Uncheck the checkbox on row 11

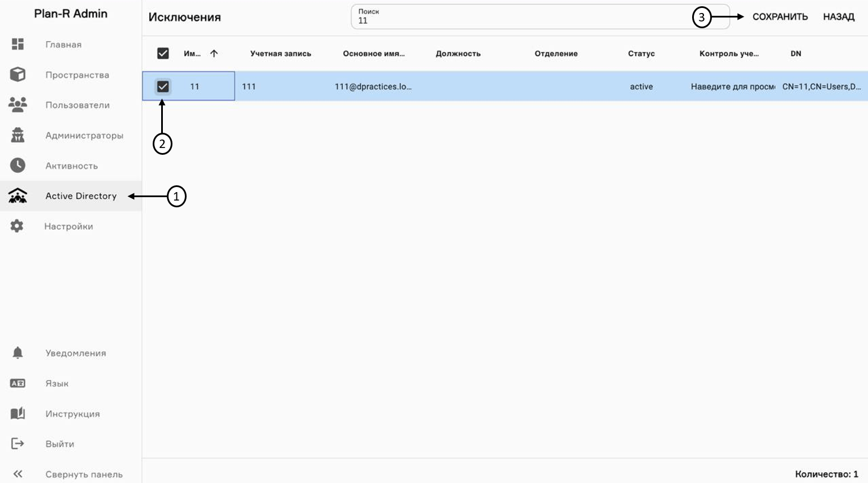[x=163, y=86]
